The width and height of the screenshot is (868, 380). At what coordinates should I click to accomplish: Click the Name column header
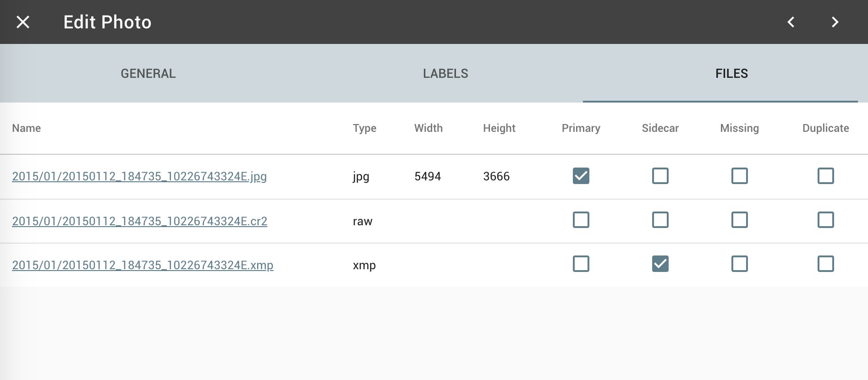pyautogui.click(x=27, y=128)
